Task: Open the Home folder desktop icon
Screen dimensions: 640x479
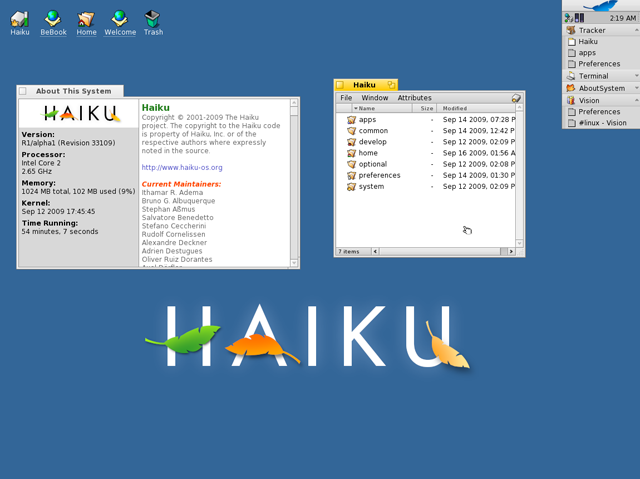Action: coord(86,19)
